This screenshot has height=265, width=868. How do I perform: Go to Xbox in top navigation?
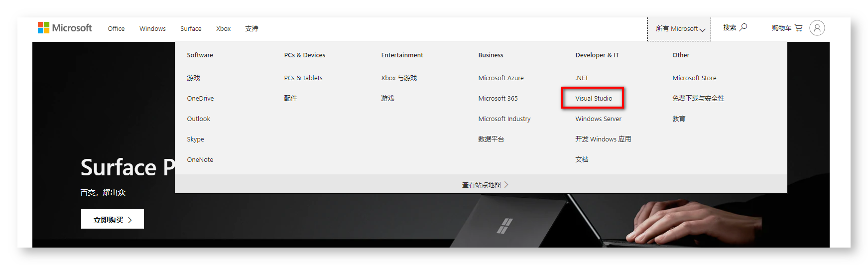tap(223, 29)
